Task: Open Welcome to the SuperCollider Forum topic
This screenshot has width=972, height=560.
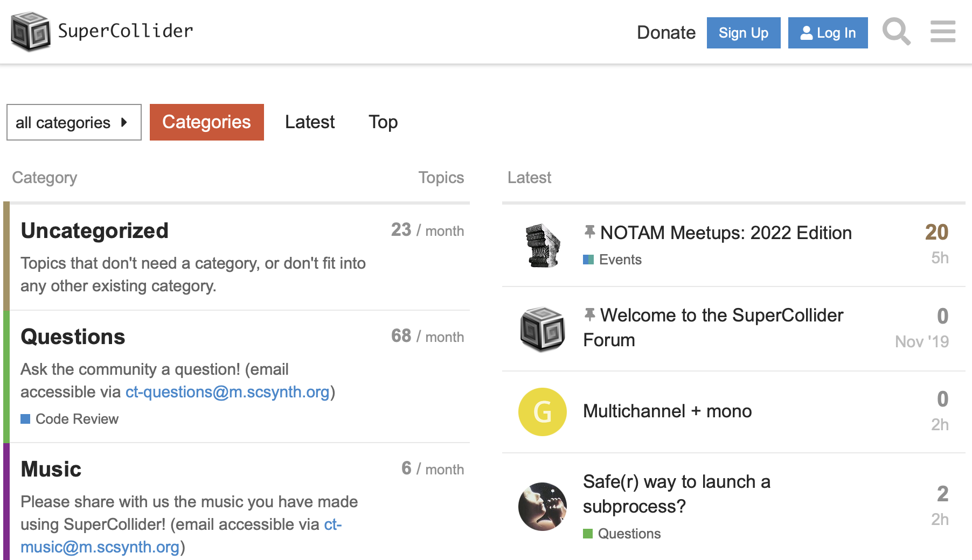Action: point(713,327)
